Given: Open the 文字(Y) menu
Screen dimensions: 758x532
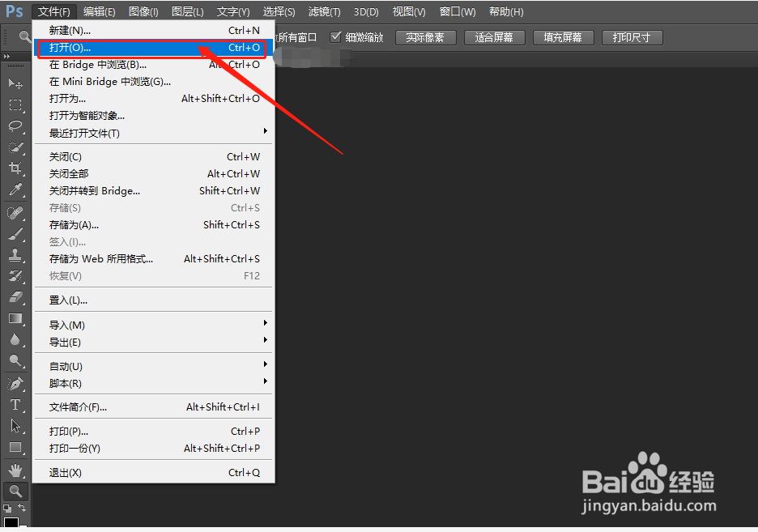Looking at the screenshot, I should [233, 11].
